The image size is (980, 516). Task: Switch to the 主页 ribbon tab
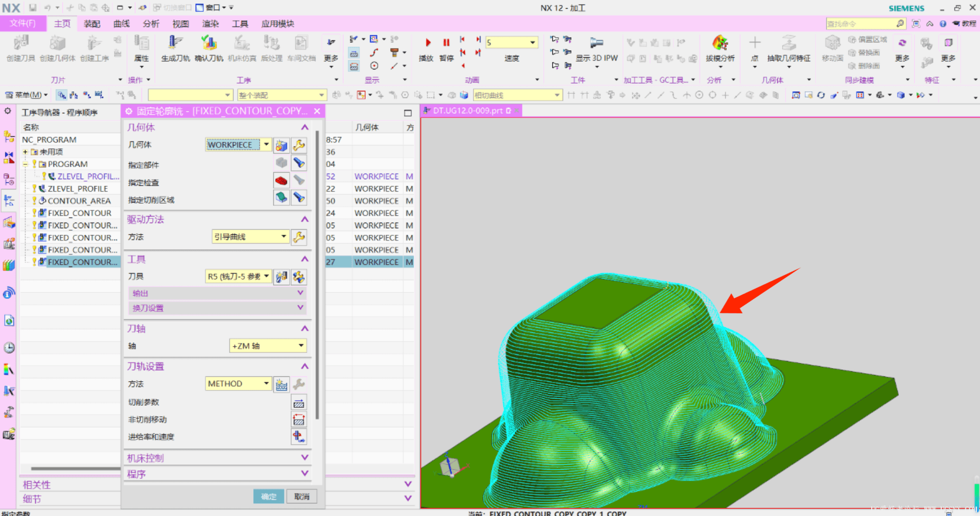(62, 23)
